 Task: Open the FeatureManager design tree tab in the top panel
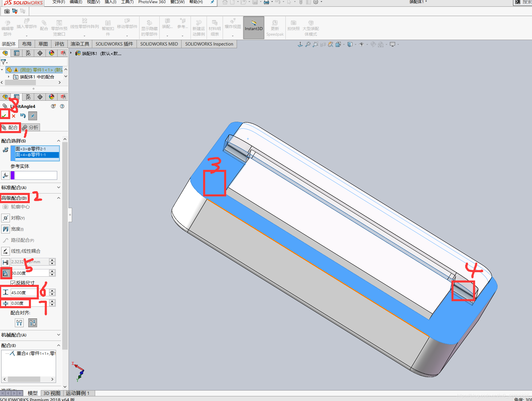click(x=5, y=53)
